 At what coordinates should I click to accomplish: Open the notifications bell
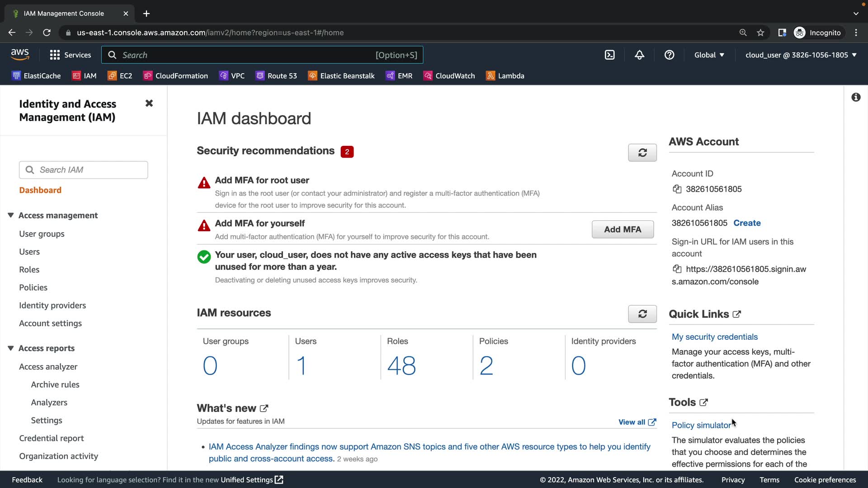pyautogui.click(x=639, y=55)
